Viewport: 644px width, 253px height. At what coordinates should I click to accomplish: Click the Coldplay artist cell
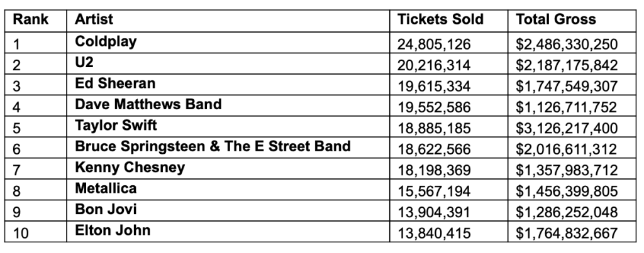106,41
